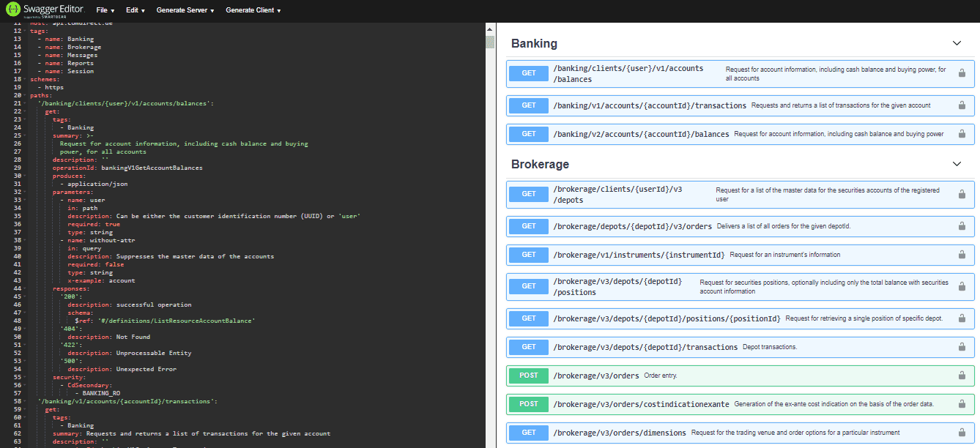Screen dimensions: 980x448
Task: Click the "description: Not Found" line
Action: tap(108, 337)
